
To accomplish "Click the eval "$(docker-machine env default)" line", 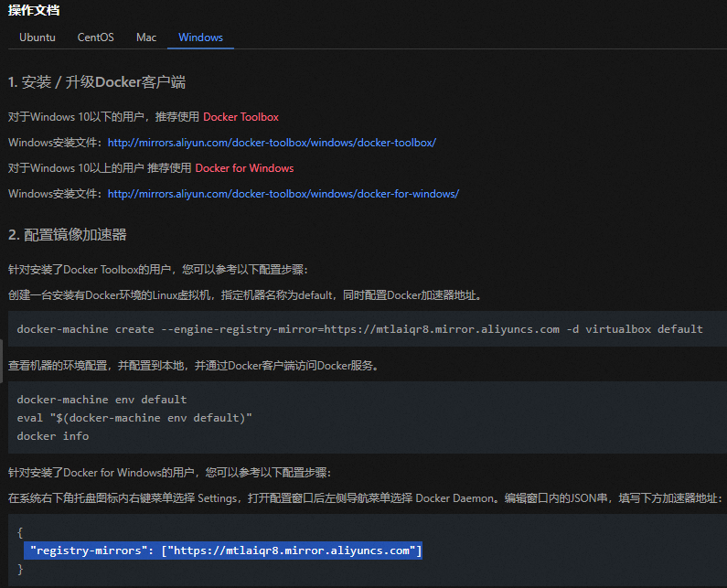I will pos(134,418).
